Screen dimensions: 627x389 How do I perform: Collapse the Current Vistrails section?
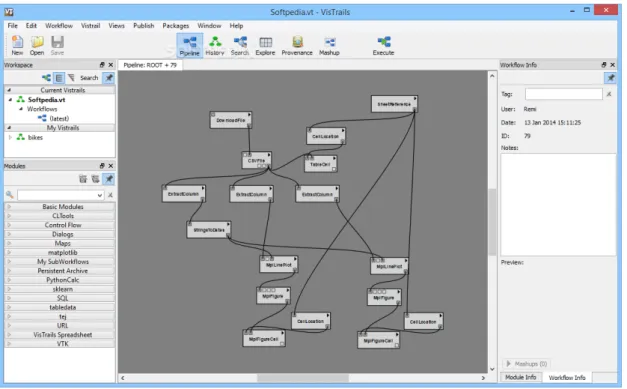tap(9, 90)
